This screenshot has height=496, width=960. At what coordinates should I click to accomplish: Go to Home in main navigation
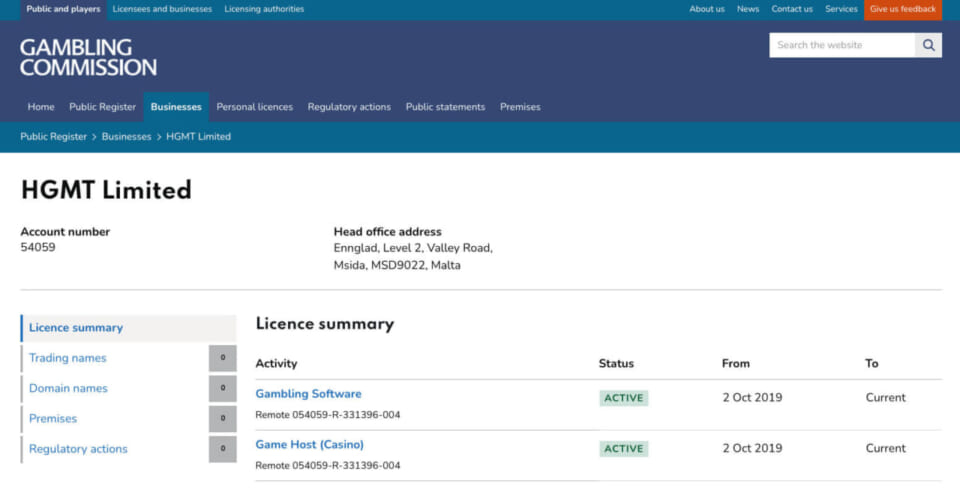41,107
